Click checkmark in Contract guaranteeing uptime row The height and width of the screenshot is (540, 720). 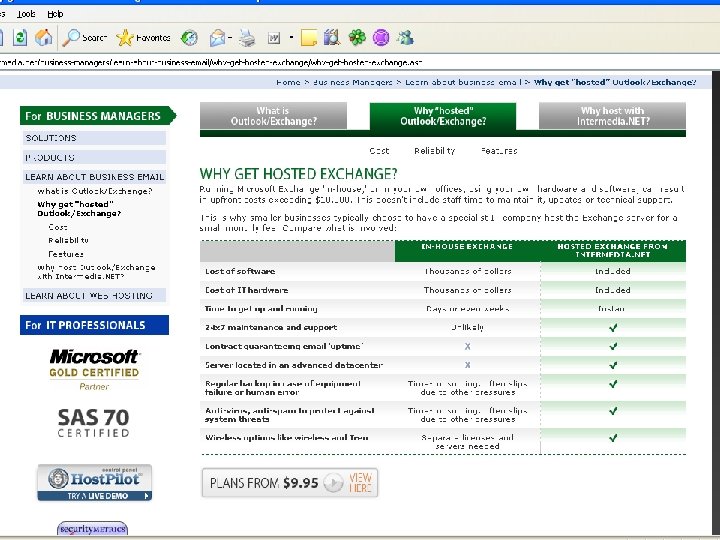613,346
